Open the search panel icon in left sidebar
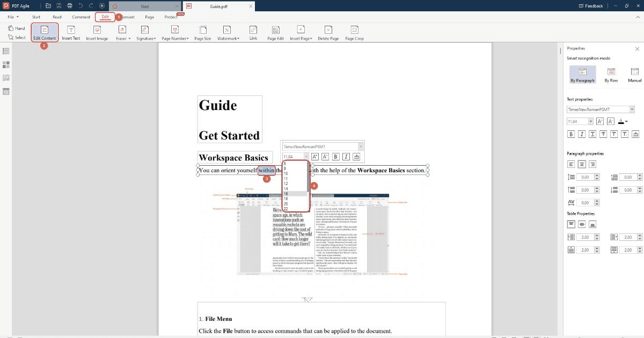Image resolution: width=644 pixels, height=338 pixels. [x=6, y=92]
